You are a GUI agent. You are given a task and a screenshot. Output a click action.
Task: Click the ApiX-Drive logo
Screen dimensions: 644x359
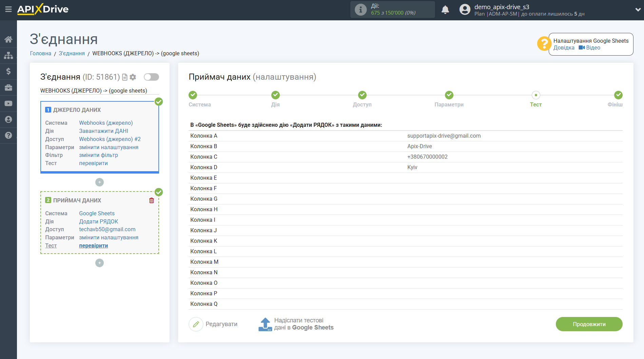tap(43, 9)
